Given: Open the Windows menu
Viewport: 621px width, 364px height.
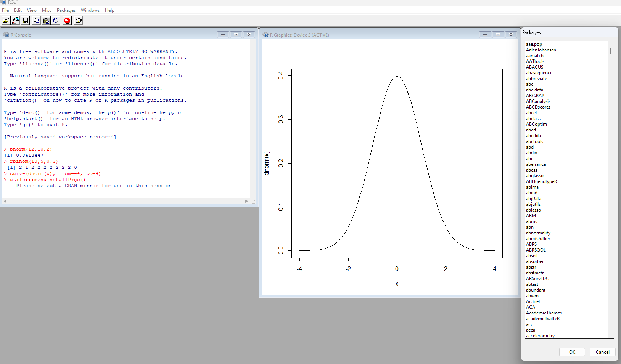Looking at the screenshot, I should [x=90, y=10].
